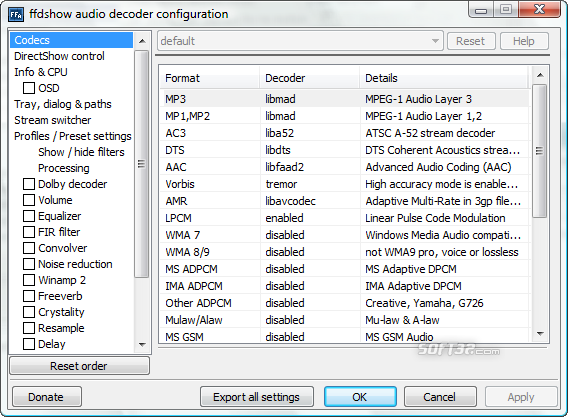Confirm with the OK button
Screen dimensions: 568x417
360,397
